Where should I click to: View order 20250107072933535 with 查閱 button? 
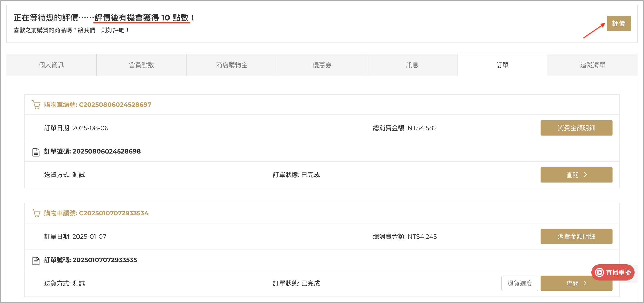coord(576,283)
